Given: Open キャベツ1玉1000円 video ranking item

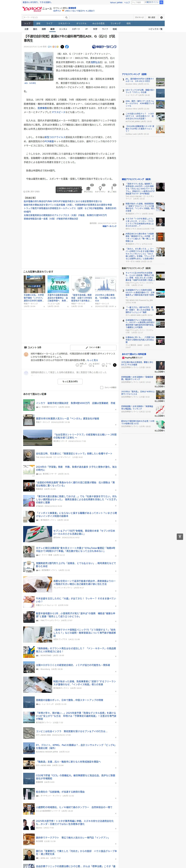Looking at the screenshot, I should (140, 276).
